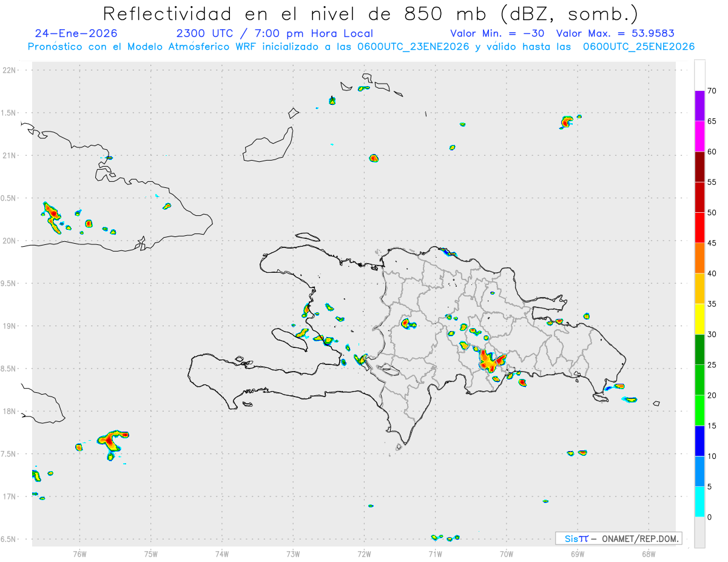This screenshot has width=728, height=562.
Task: Select the '75W' longitude label
Action: [151, 554]
